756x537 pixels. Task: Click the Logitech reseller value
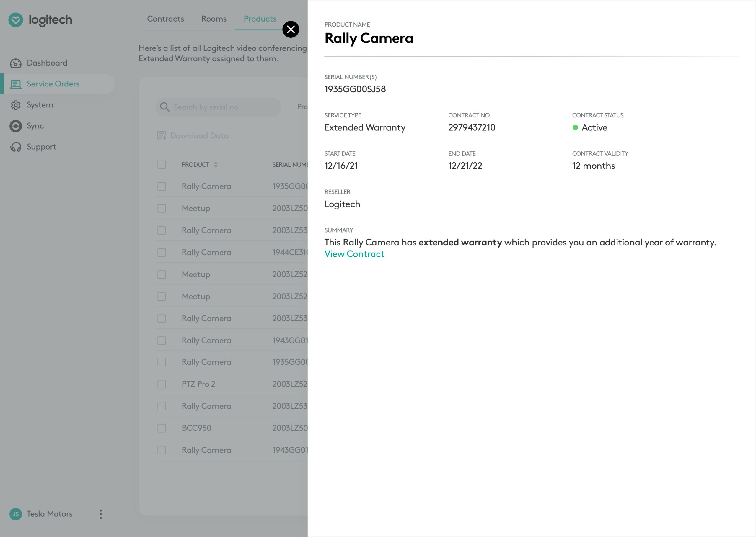click(x=342, y=204)
